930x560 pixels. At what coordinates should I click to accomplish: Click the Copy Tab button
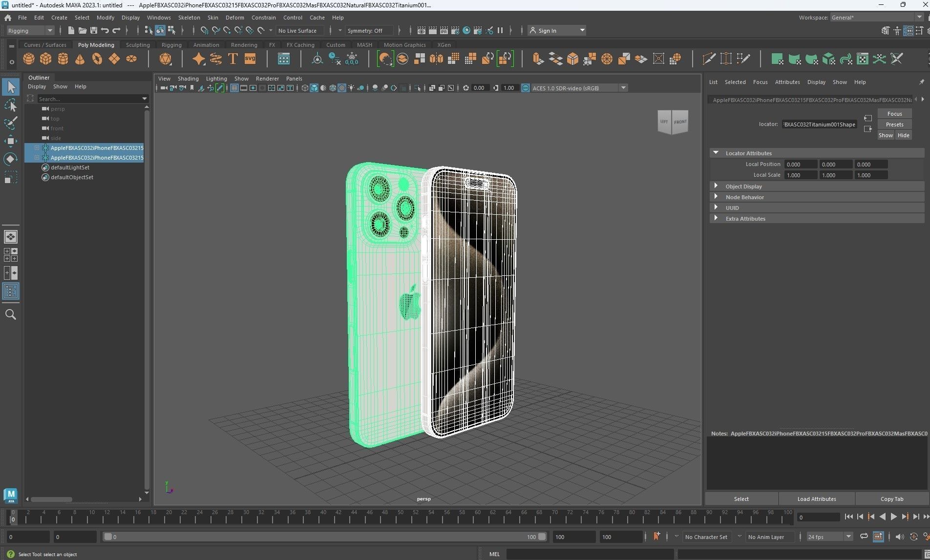point(892,499)
